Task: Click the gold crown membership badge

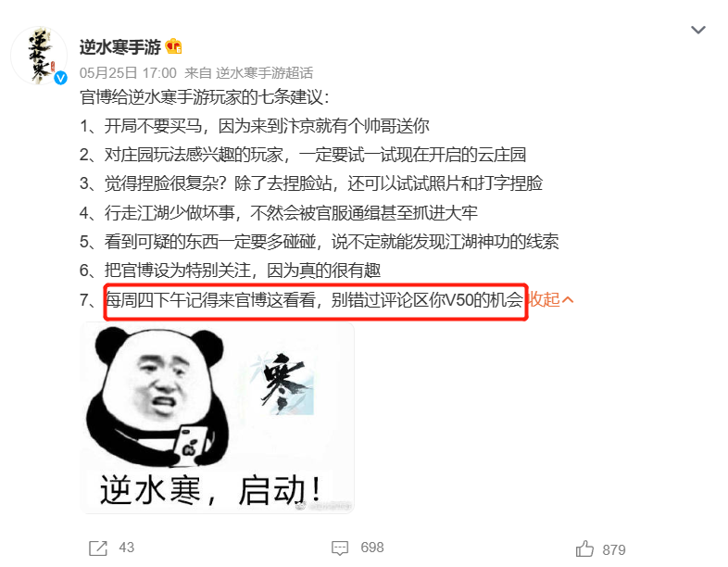Action: click(x=173, y=46)
